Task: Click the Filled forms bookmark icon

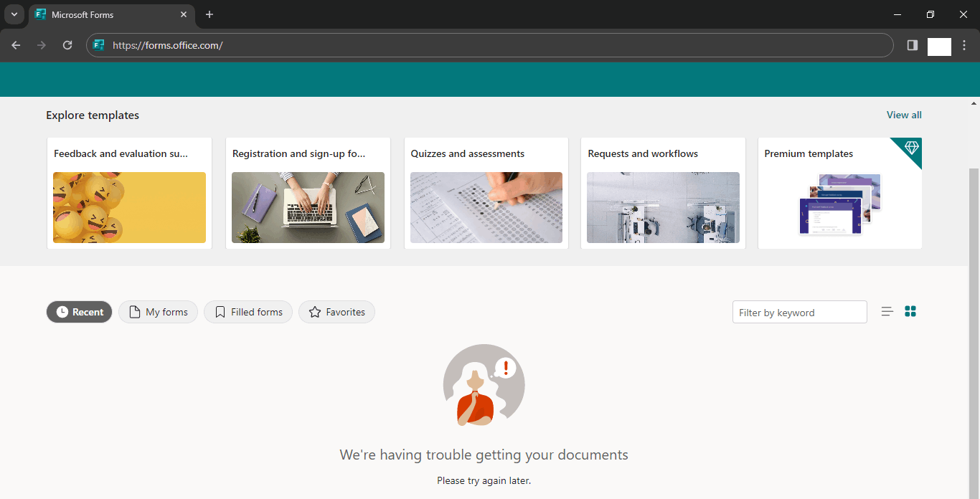Action: click(x=220, y=312)
